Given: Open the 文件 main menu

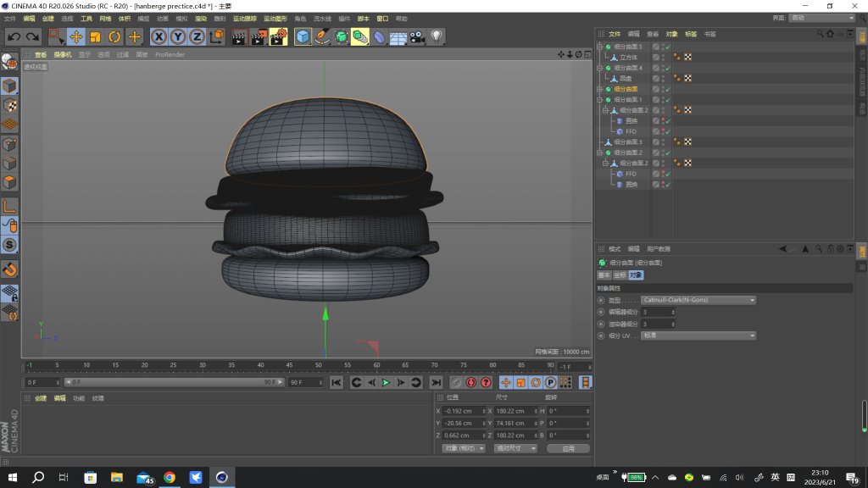Looking at the screenshot, I should tap(10, 19).
